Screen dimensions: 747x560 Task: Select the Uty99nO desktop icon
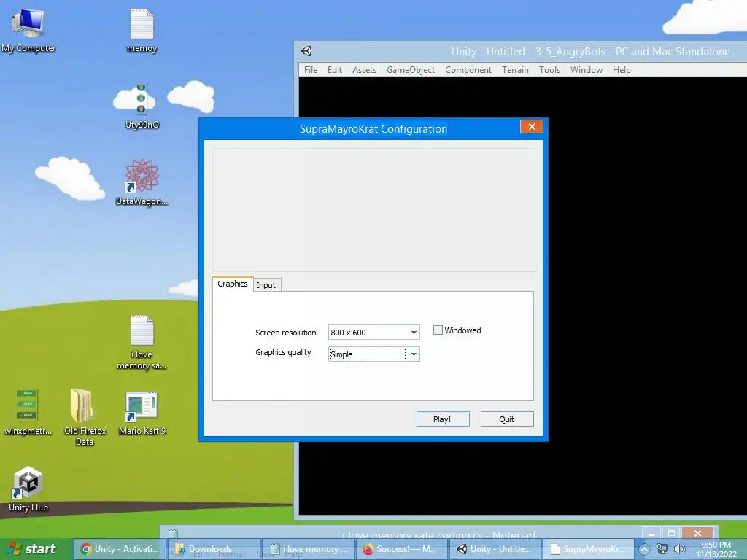142,106
